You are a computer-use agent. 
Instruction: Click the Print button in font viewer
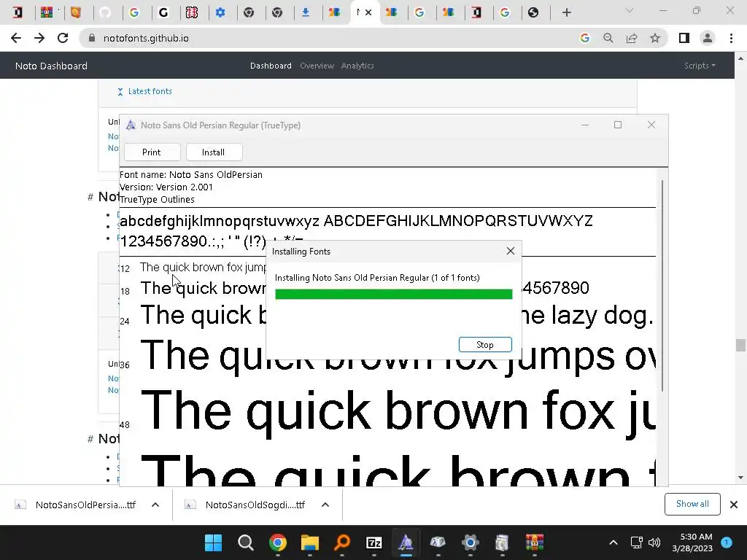point(152,152)
